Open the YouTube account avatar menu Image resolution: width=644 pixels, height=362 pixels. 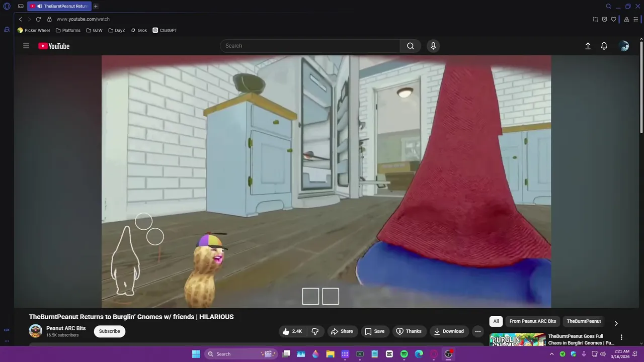click(624, 46)
